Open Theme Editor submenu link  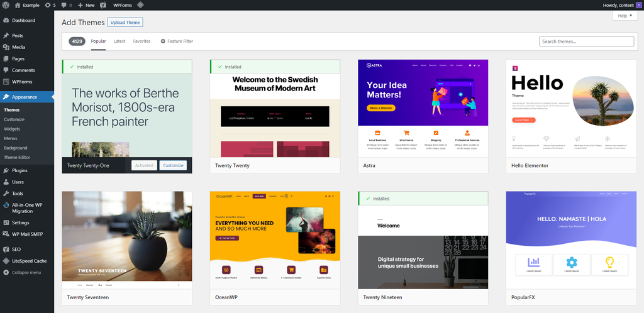tap(17, 157)
